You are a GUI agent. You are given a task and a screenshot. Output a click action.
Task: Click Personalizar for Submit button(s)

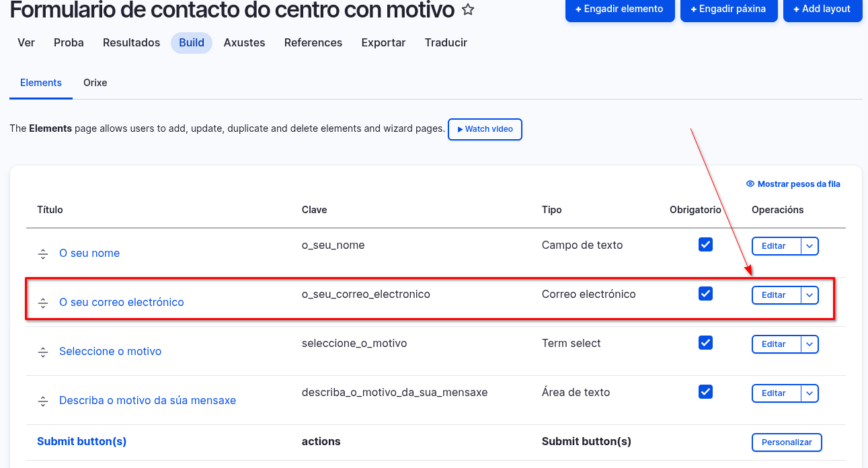pyautogui.click(x=787, y=442)
